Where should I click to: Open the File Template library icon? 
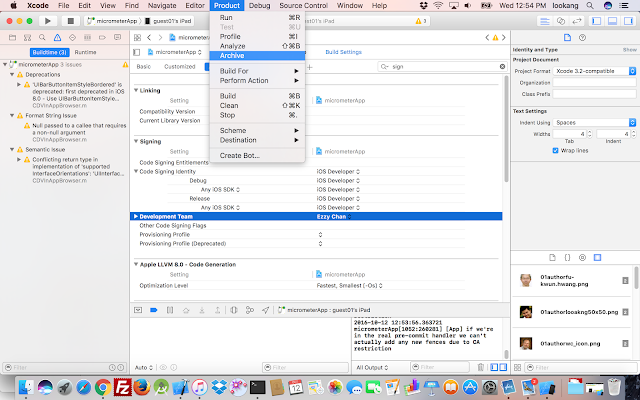point(552,258)
